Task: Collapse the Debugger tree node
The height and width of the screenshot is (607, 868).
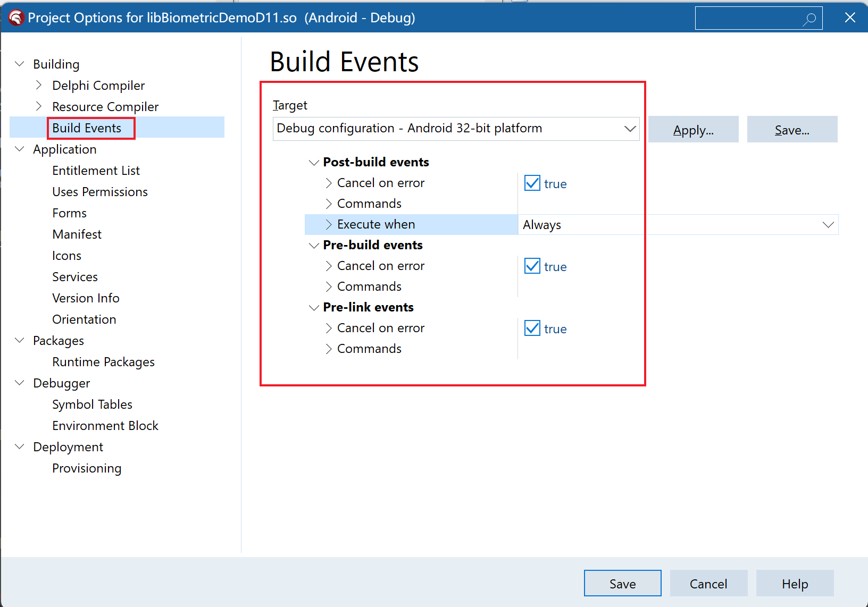Action: [20, 383]
